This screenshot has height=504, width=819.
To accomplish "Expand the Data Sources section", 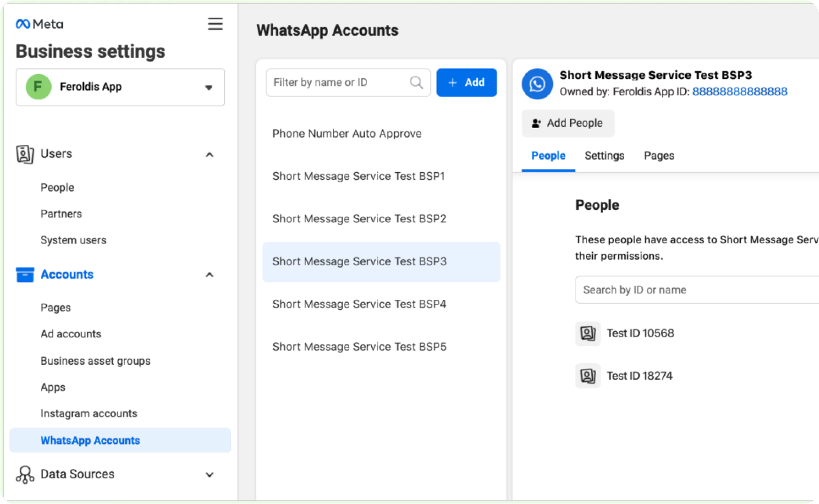I will tap(209, 475).
